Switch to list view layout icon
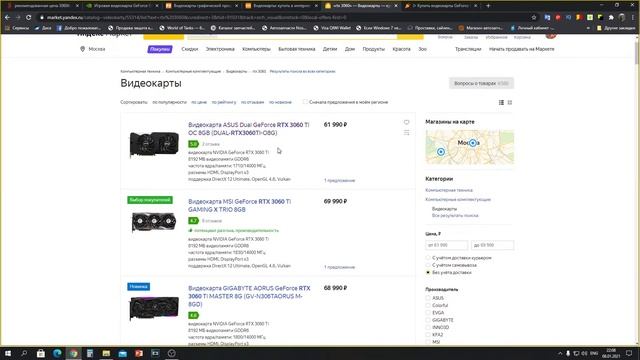Viewport: 640px width, 360px height. pyautogui.click(x=501, y=102)
